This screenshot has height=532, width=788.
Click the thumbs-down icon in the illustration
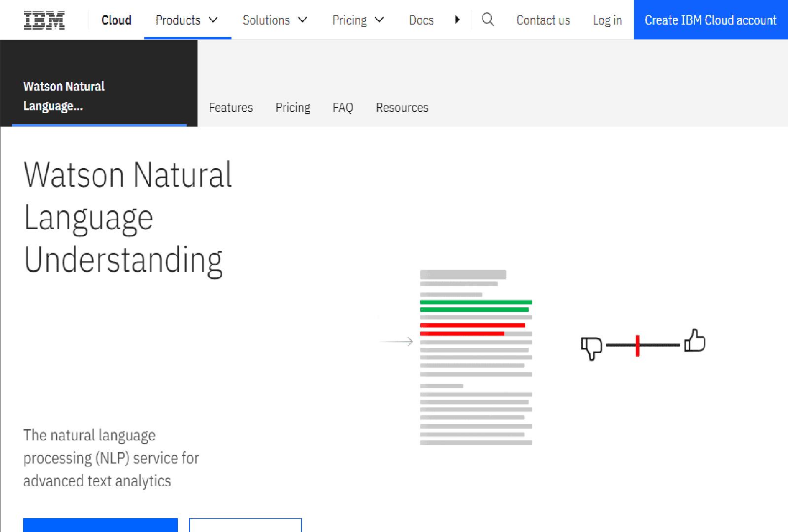click(x=591, y=347)
